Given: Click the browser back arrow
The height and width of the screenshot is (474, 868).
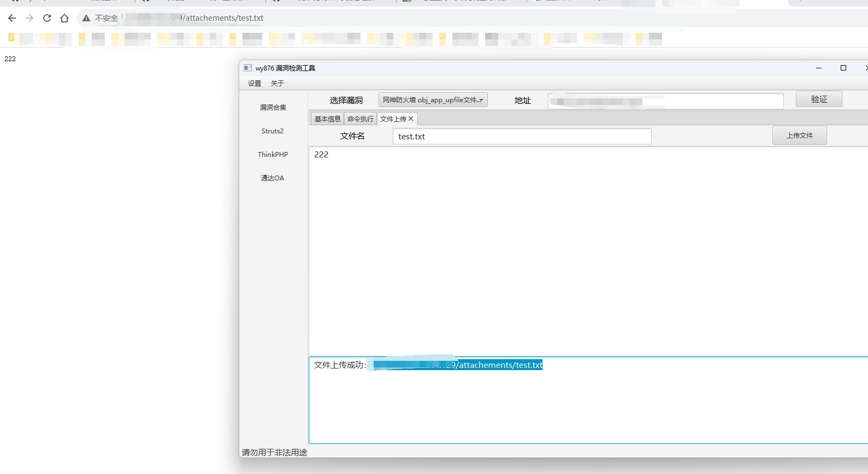Looking at the screenshot, I should [x=12, y=18].
